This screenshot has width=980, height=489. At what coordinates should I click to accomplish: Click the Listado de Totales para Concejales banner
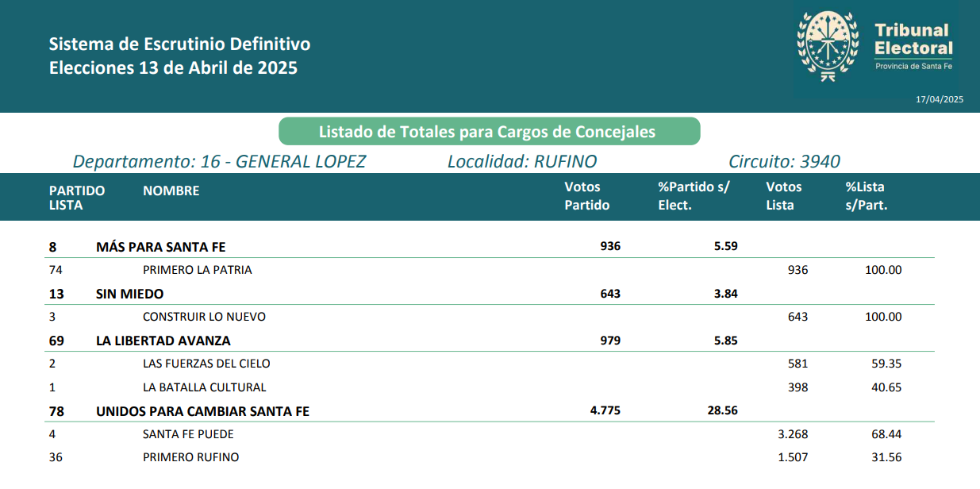pyautogui.click(x=489, y=132)
